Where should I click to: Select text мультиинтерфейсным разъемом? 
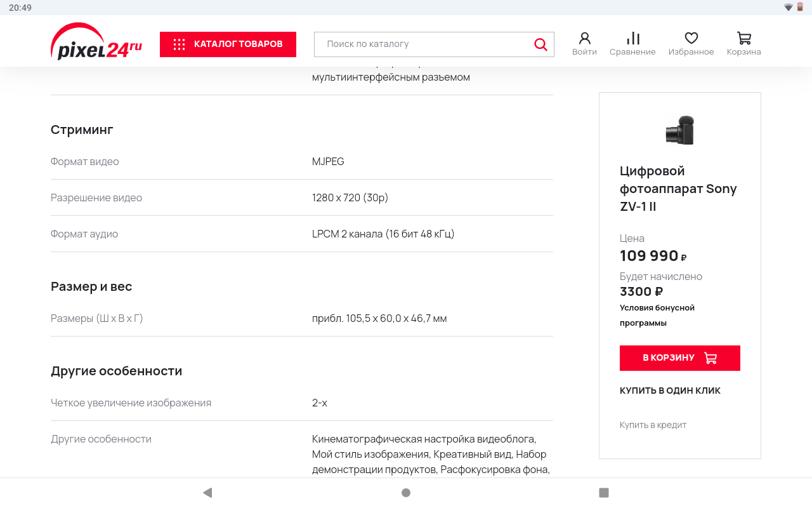tap(391, 77)
